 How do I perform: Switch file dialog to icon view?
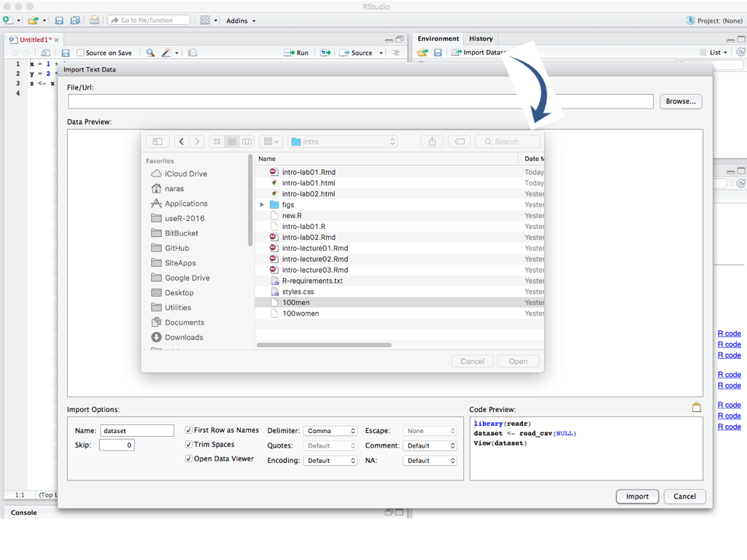[x=217, y=141]
